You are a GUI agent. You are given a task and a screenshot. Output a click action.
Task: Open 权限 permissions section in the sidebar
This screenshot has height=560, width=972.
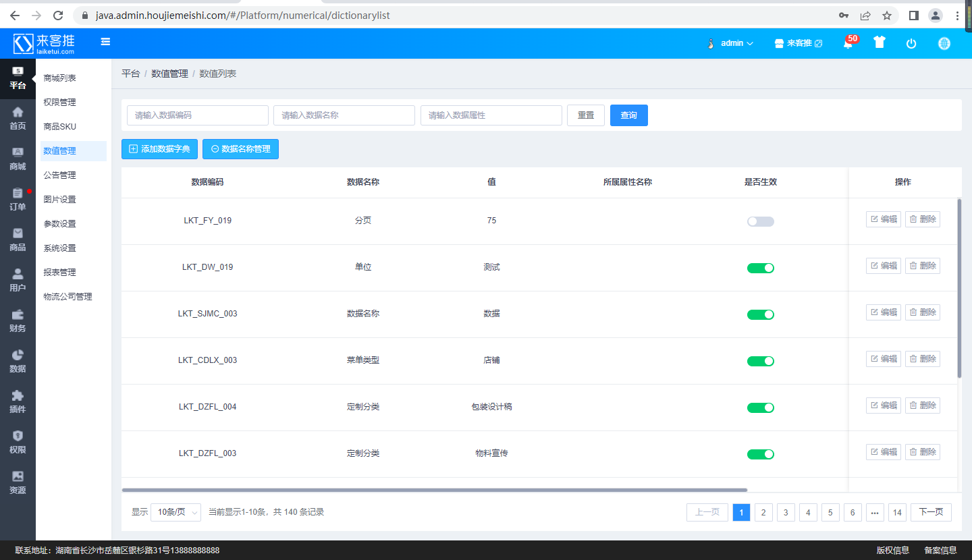tap(18, 442)
